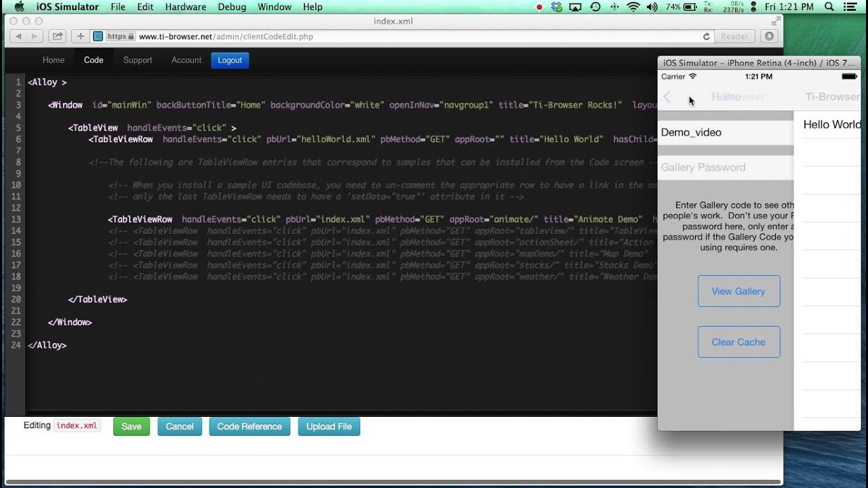Click the Animate Demo TableViewRow code line
Viewport: 868px width, 488px height.
point(382,220)
